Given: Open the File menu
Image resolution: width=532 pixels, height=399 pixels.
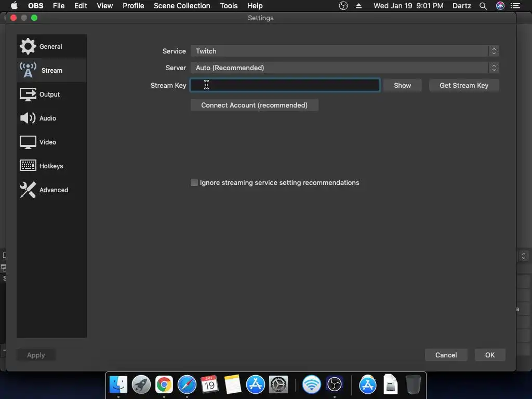Looking at the screenshot, I should (59, 6).
